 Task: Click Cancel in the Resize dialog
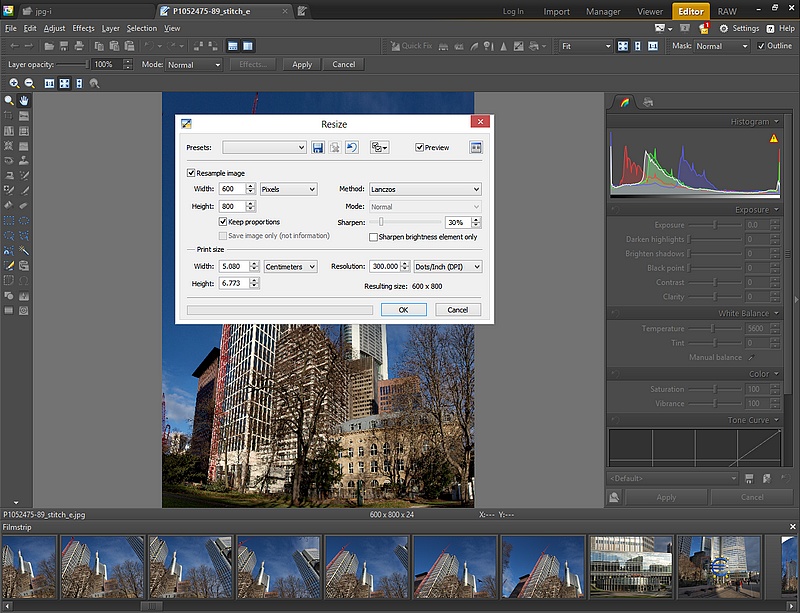(458, 310)
